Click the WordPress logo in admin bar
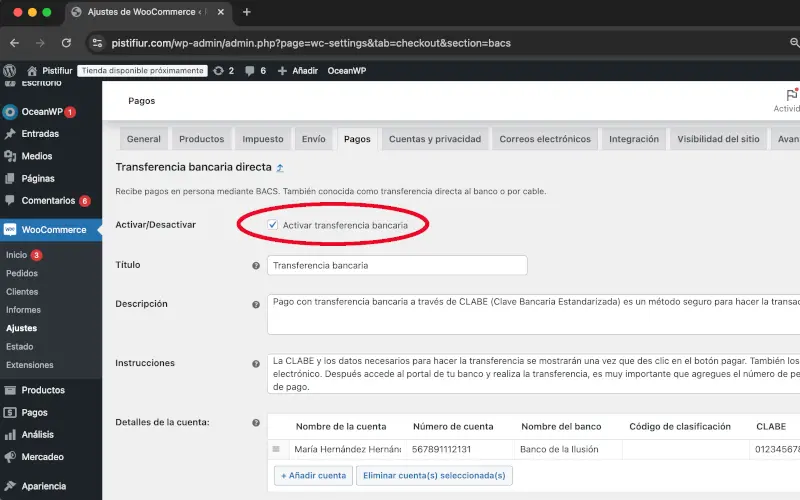Screen dimensions: 800x500 click(10, 71)
